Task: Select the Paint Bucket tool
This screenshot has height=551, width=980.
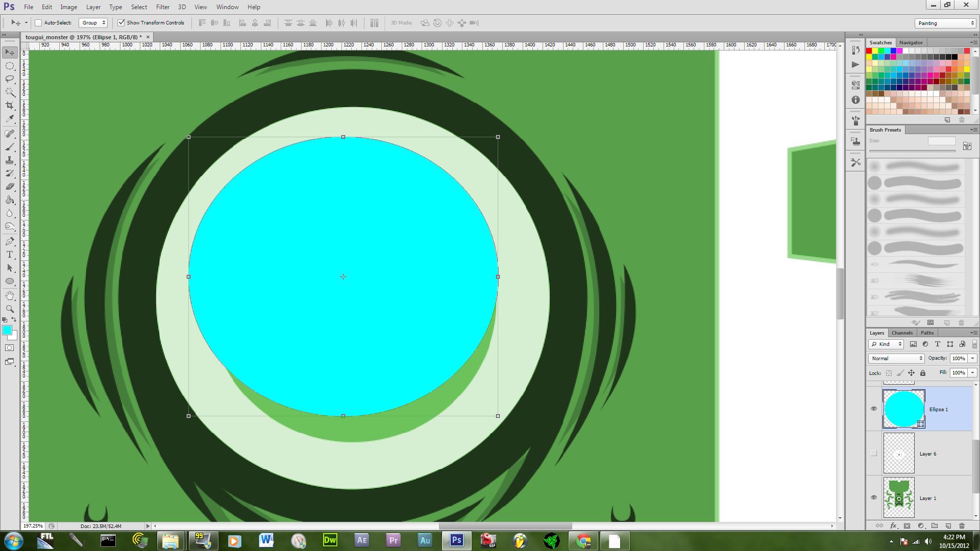Action: tap(10, 200)
